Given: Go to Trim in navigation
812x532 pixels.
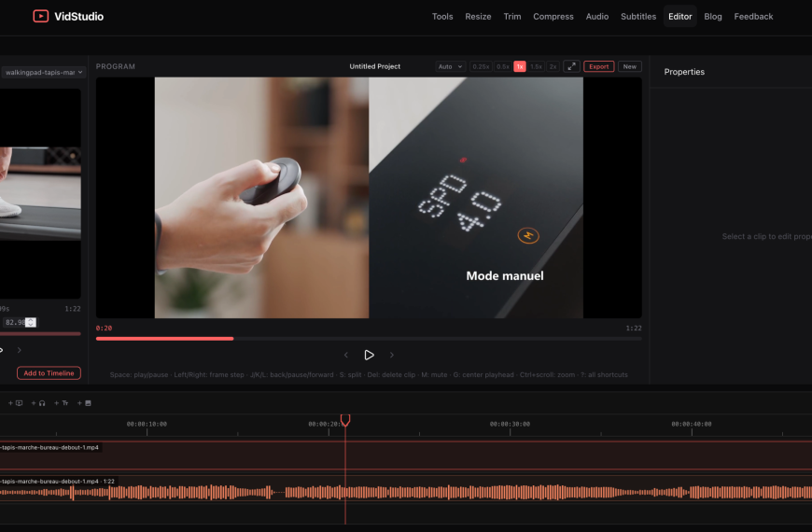Looking at the screenshot, I should [512, 17].
